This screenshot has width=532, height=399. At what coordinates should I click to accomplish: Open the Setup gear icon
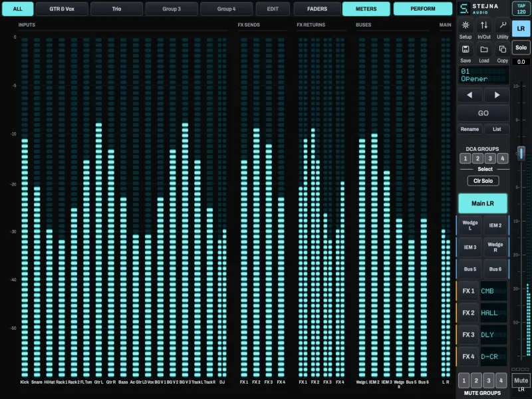pos(465,25)
